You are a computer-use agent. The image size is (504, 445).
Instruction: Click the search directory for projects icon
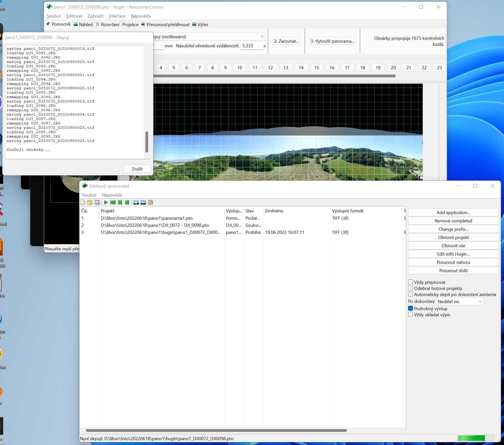pos(150,203)
